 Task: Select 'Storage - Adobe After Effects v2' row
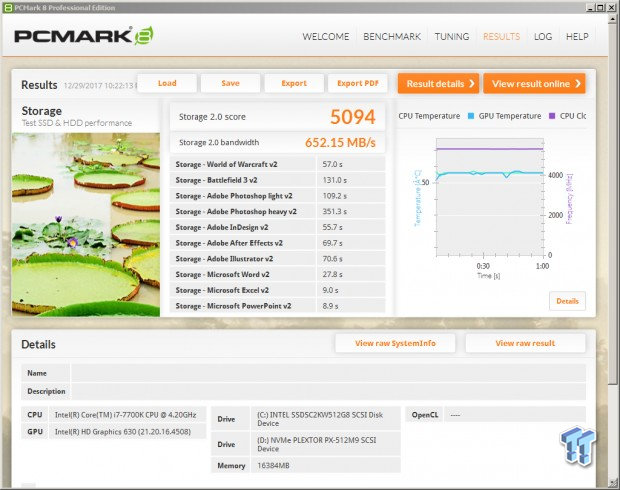(x=277, y=243)
